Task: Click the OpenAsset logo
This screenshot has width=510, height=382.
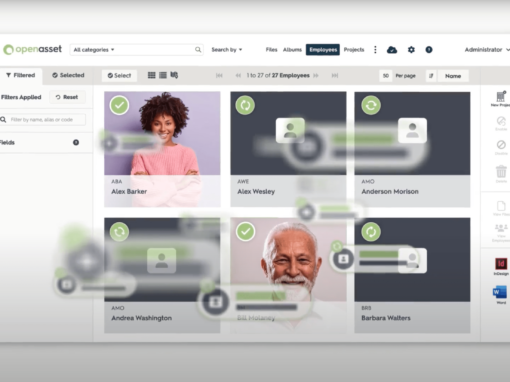Action: click(32, 49)
